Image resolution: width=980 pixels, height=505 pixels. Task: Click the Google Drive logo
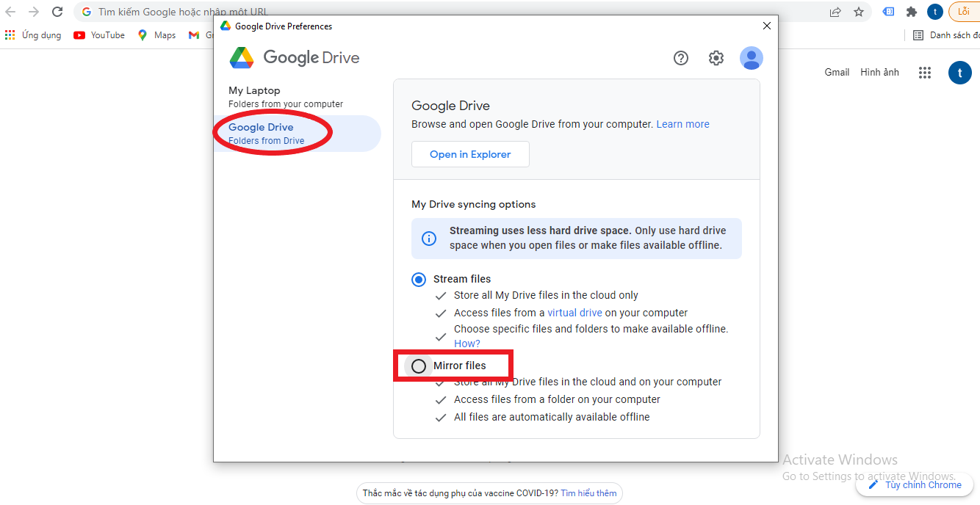tap(295, 57)
